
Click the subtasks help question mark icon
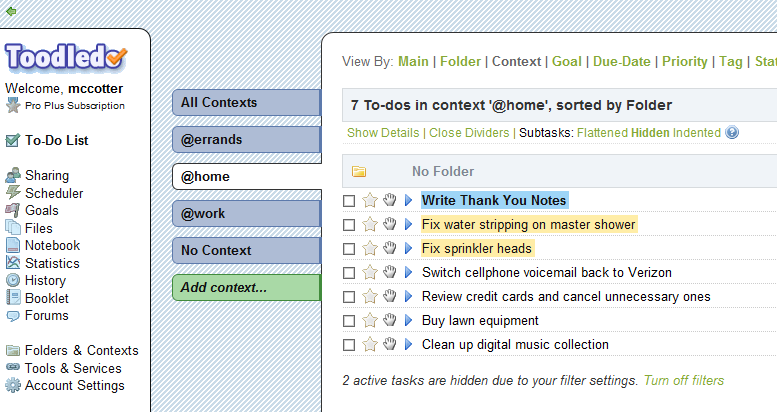[x=732, y=133]
